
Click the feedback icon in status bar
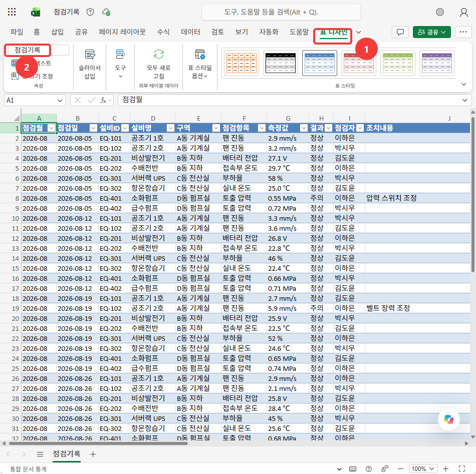[385, 469]
